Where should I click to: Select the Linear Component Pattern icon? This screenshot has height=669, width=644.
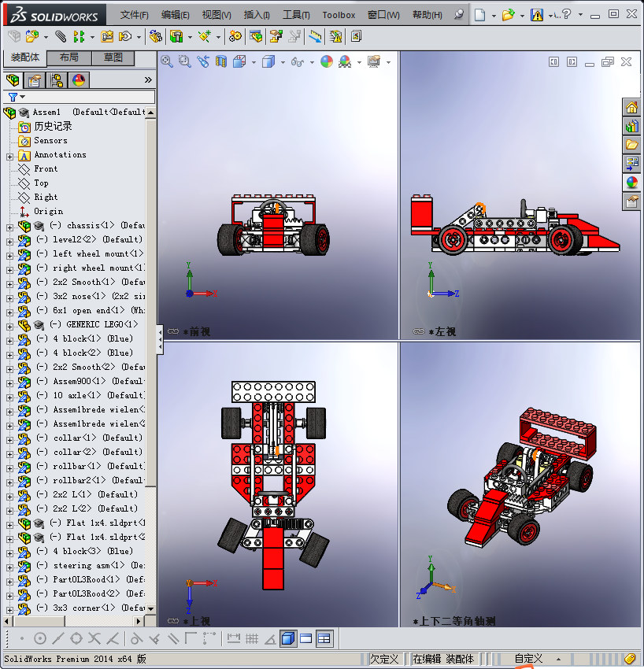click(79, 37)
